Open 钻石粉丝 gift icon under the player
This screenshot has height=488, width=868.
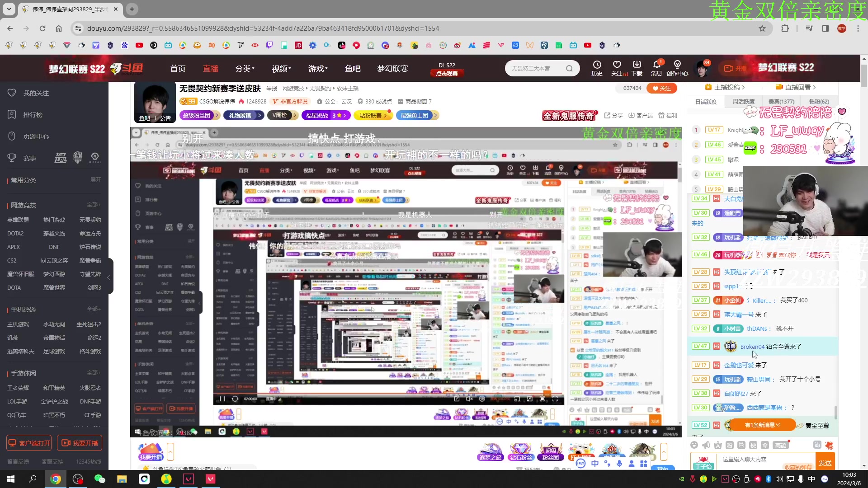520,451
